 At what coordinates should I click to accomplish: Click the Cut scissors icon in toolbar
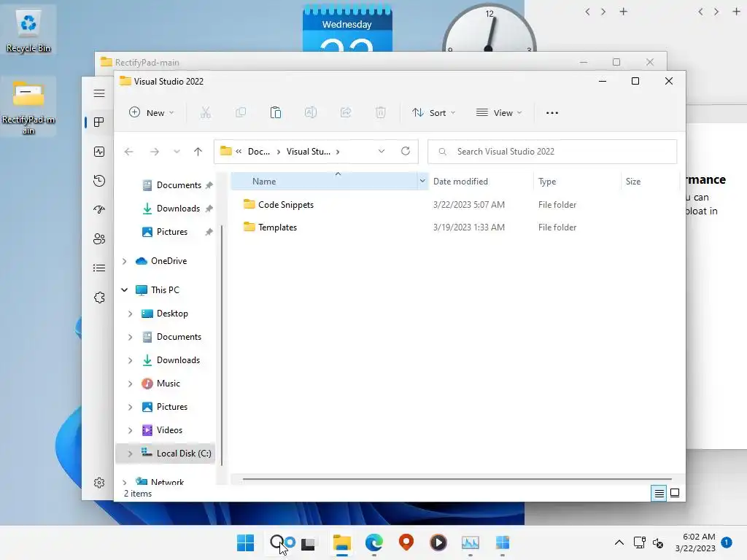[205, 113]
